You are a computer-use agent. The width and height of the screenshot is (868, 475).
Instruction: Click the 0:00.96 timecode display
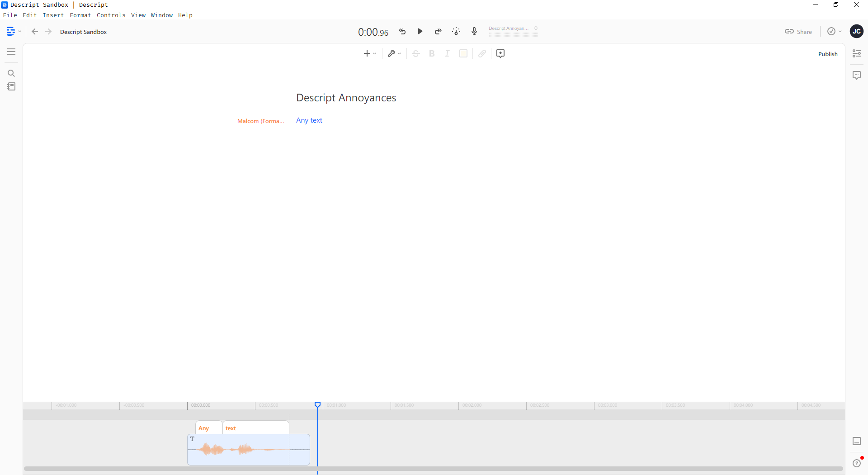point(373,32)
